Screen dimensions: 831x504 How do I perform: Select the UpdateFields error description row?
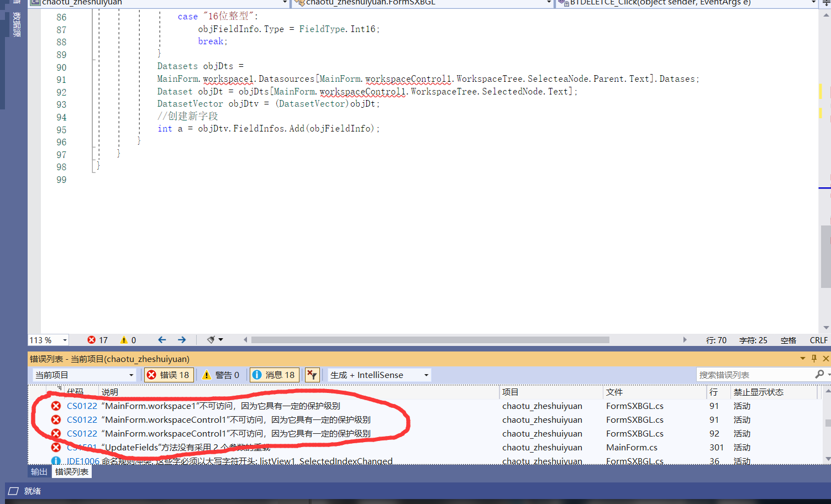(x=186, y=447)
